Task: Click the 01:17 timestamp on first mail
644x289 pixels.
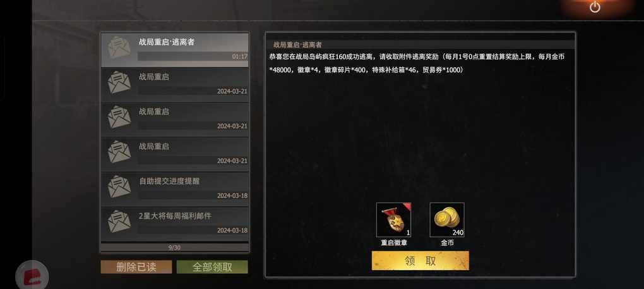Action: click(x=240, y=56)
